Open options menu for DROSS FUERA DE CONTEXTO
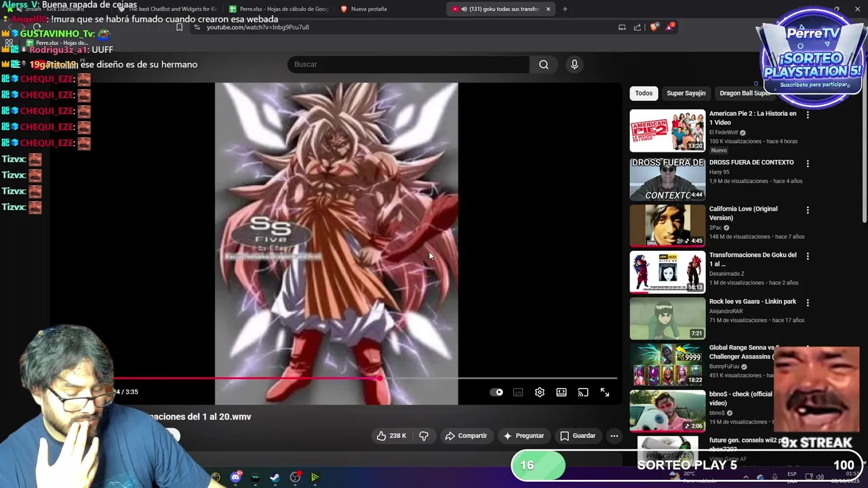Viewport: 868px width, 488px height. click(x=807, y=163)
